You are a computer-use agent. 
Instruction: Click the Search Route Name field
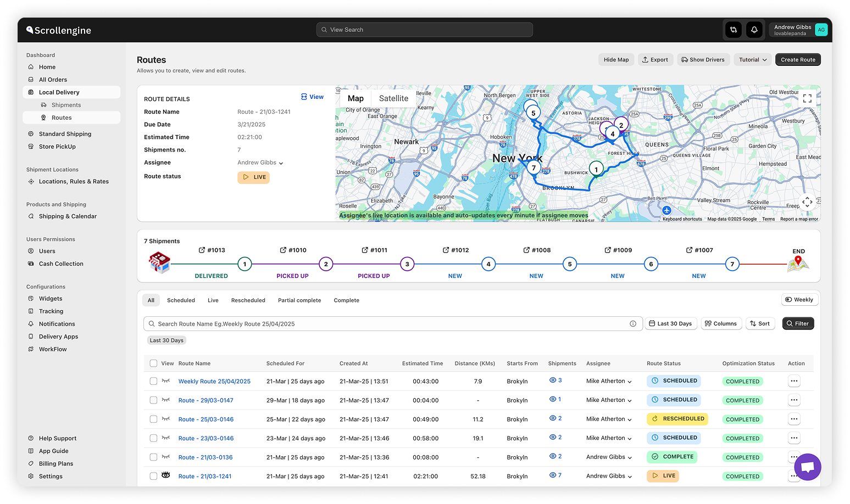[393, 324]
